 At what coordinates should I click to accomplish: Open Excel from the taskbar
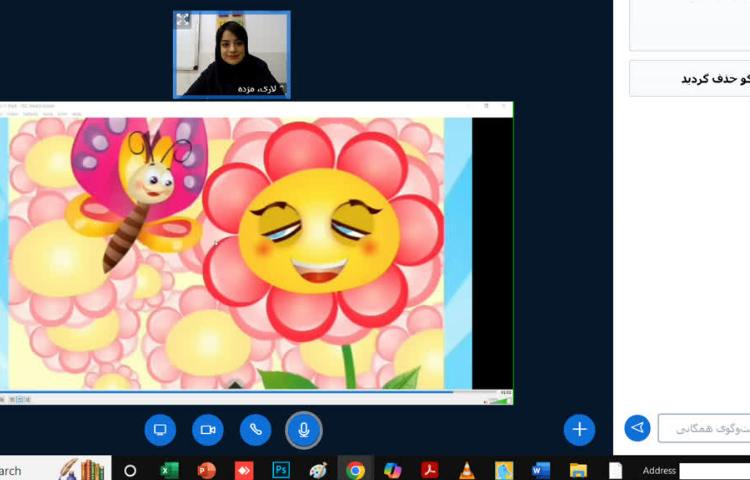point(169,470)
